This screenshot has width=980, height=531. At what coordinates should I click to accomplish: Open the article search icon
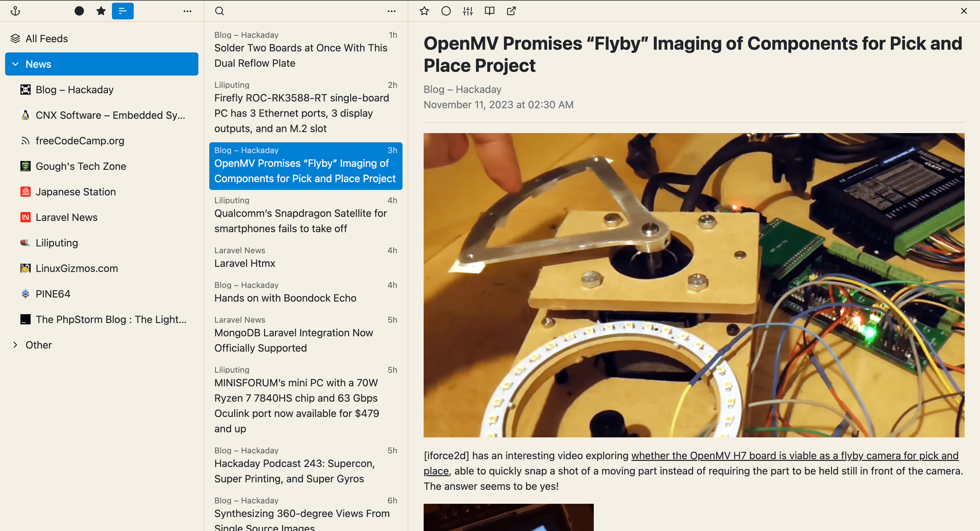219,11
